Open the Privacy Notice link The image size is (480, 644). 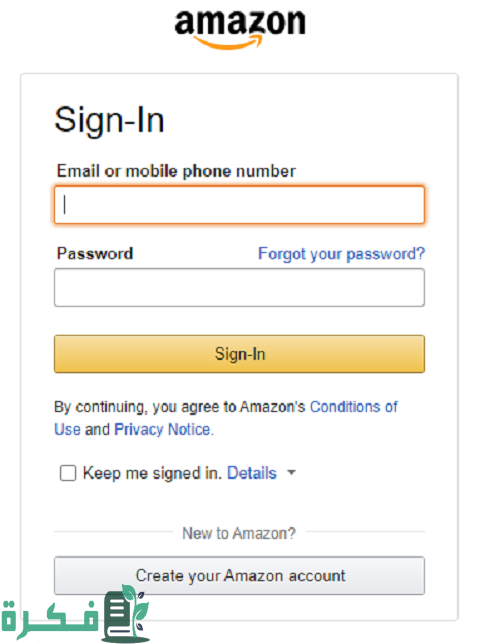[x=163, y=430]
